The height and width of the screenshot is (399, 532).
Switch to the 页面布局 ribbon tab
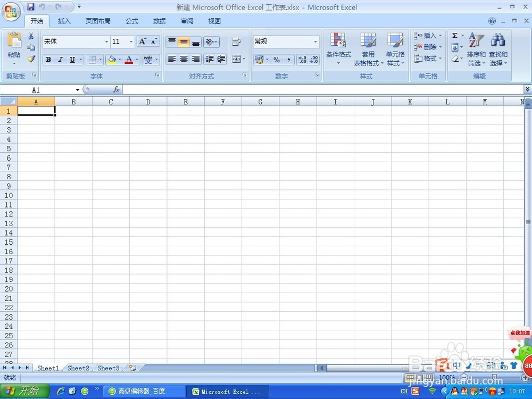point(98,21)
